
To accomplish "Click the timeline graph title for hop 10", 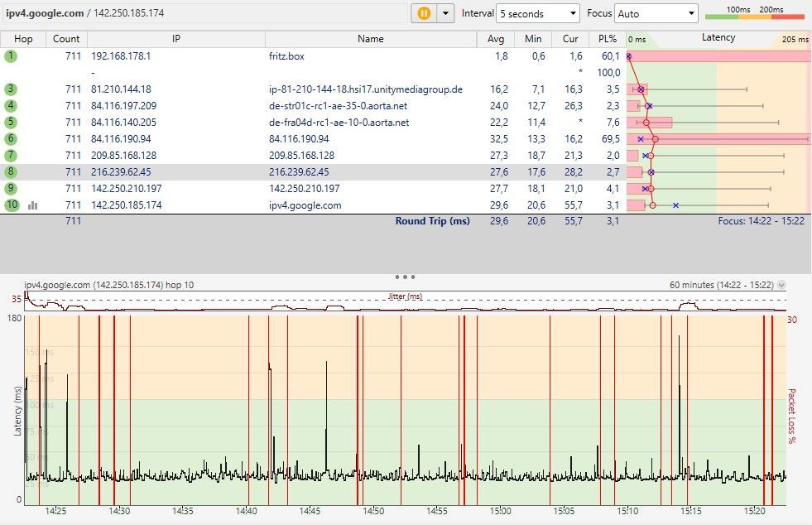I will 108,285.
